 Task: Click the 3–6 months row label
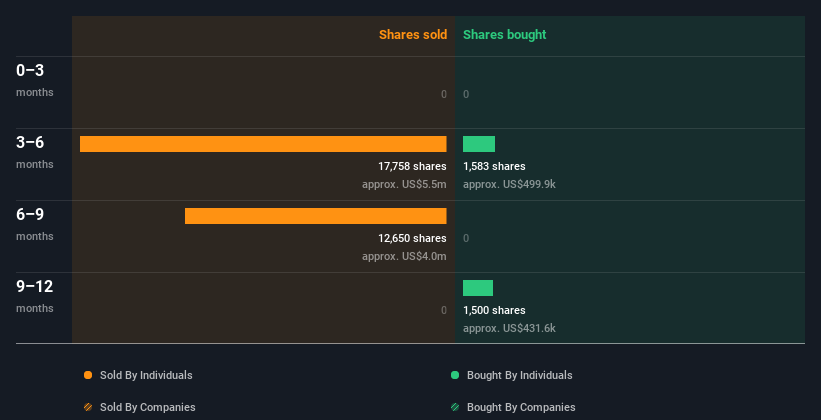coord(35,152)
